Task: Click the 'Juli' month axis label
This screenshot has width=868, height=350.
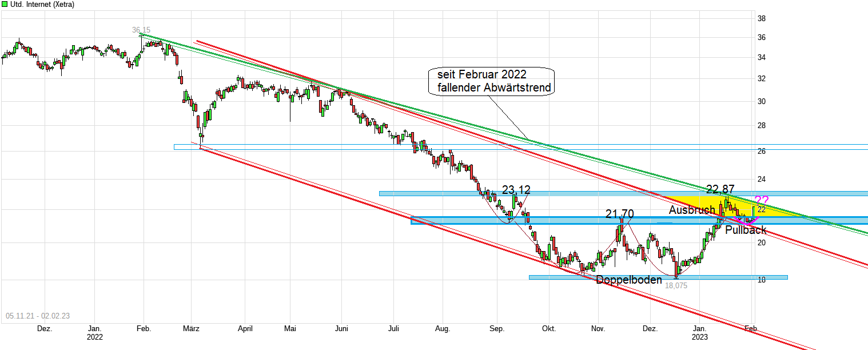Action: click(x=393, y=329)
